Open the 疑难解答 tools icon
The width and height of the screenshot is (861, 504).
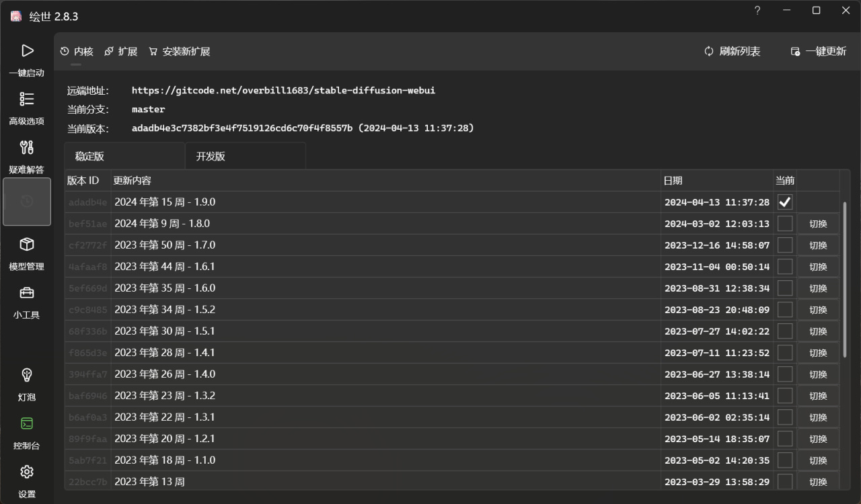point(27,148)
